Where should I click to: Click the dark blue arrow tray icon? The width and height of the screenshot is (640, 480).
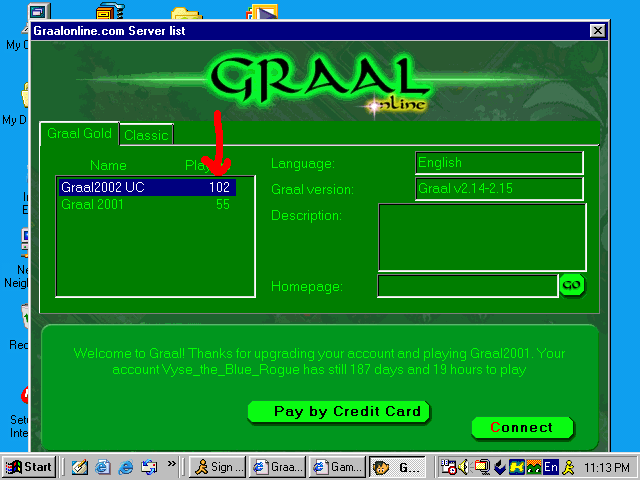point(500,467)
